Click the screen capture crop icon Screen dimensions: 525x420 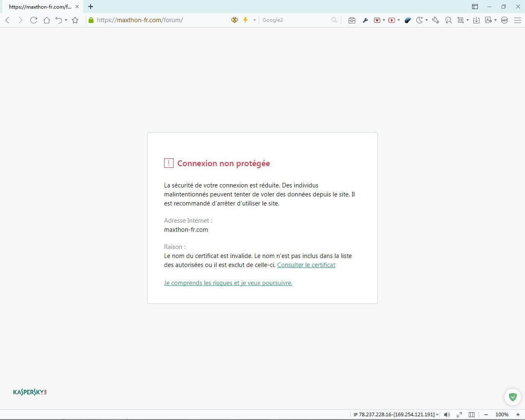point(461,20)
